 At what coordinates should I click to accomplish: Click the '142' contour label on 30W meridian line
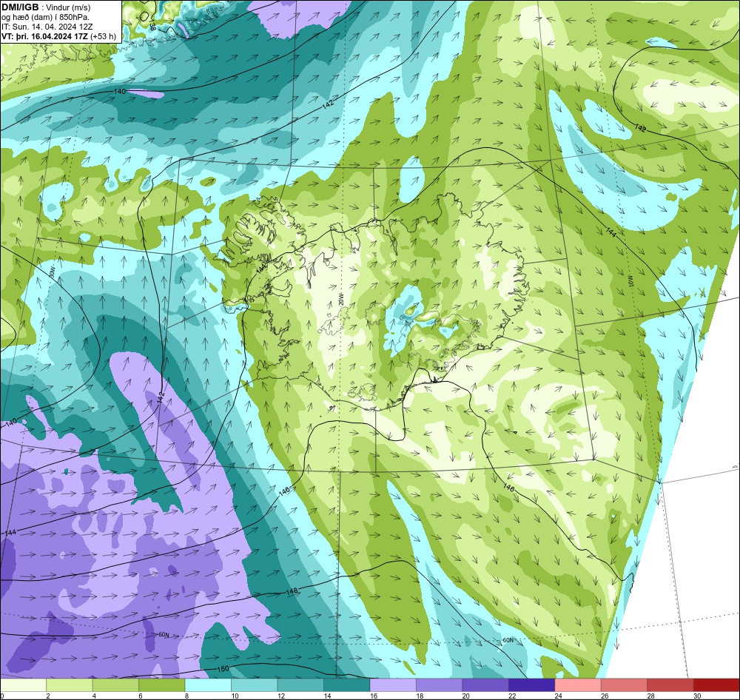coord(161,396)
